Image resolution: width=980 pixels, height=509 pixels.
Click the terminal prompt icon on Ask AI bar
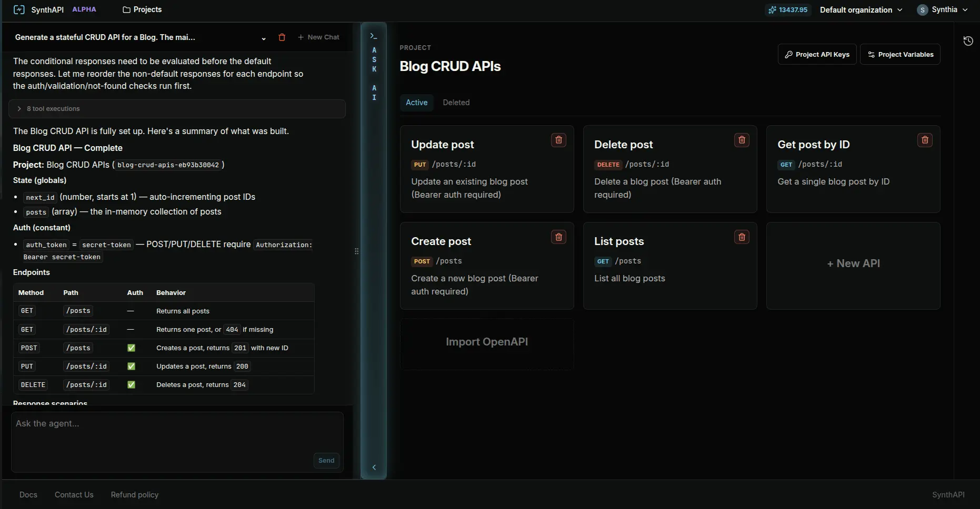tap(373, 36)
